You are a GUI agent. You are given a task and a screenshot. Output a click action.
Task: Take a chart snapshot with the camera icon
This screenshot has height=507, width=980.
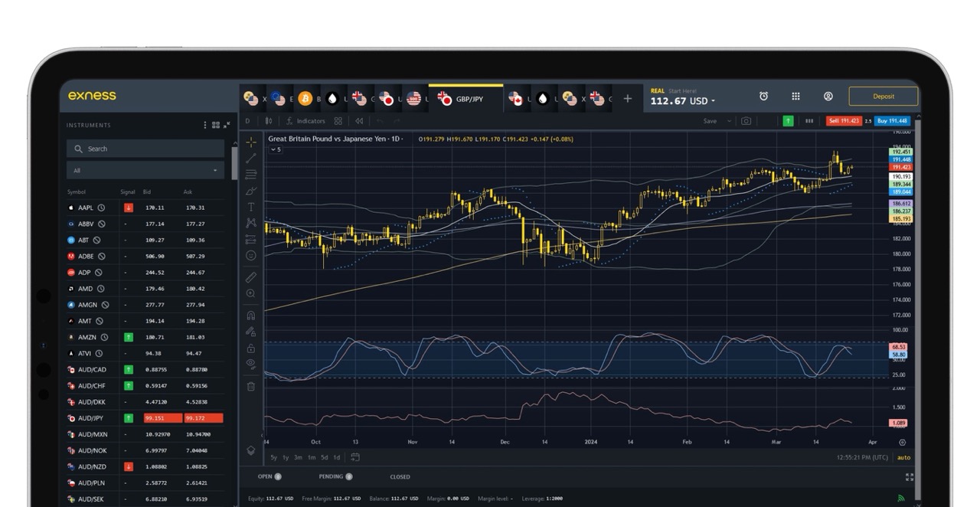coord(746,121)
